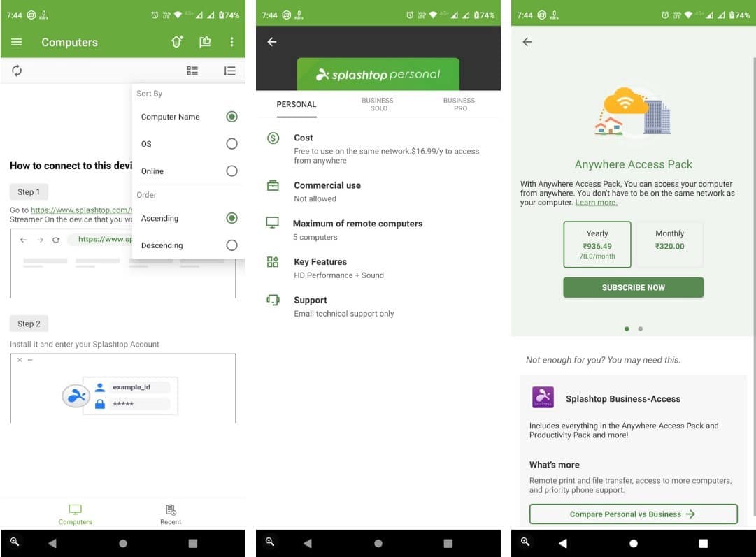
Task: Tap zoom magnifier in middle phone navigation bar
Action: (x=270, y=542)
